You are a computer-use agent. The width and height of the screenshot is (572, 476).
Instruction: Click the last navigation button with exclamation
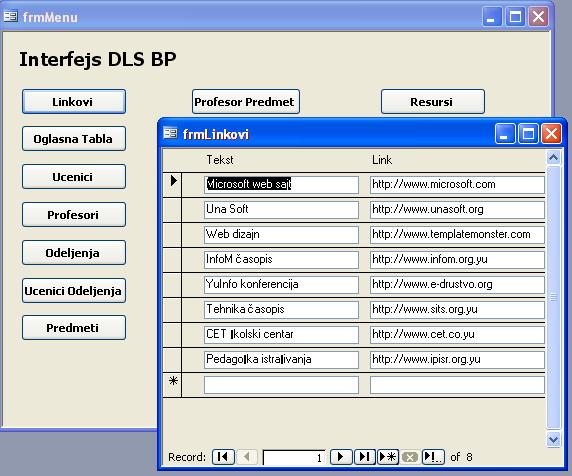tap(433, 457)
